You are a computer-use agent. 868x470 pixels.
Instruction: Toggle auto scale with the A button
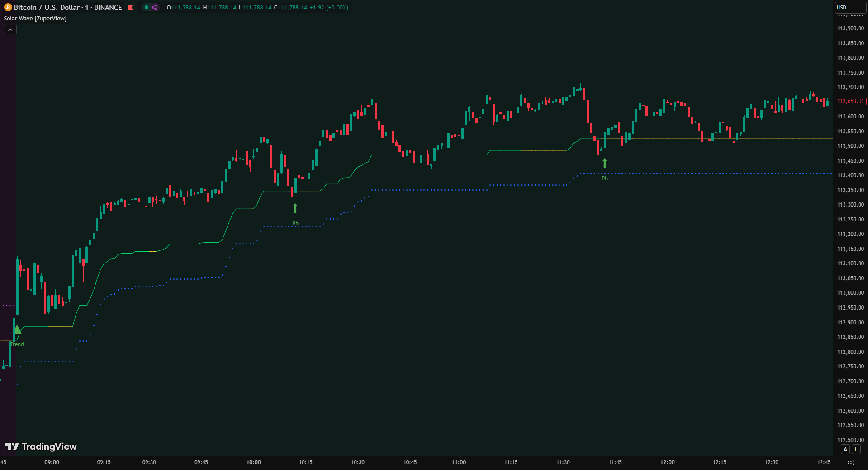point(845,449)
